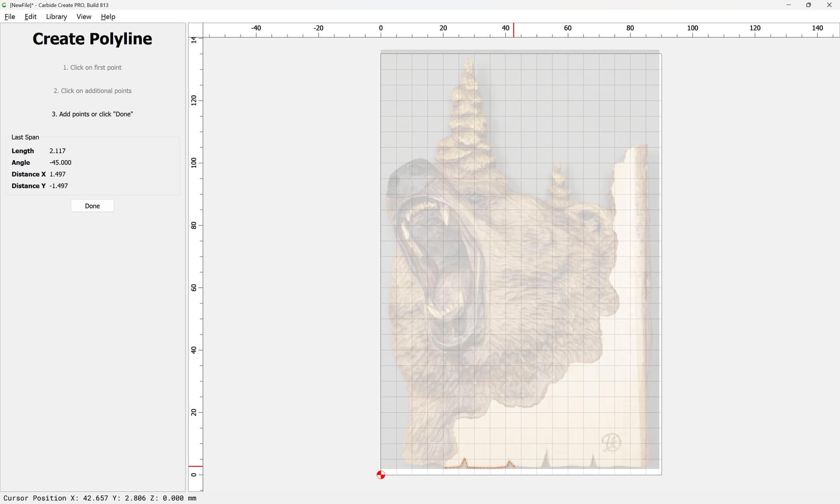Click the Done button to finish polyline

pyautogui.click(x=92, y=206)
